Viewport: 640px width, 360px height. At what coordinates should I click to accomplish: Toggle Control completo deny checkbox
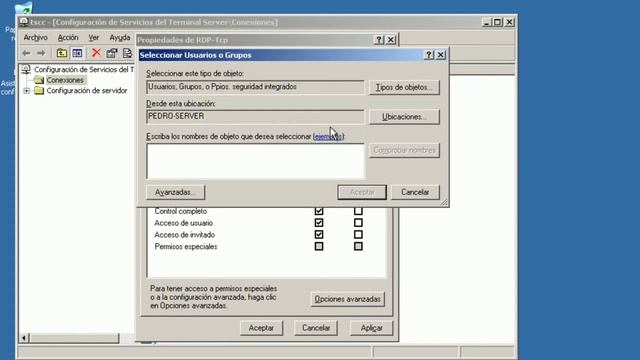[x=358, y=211]
